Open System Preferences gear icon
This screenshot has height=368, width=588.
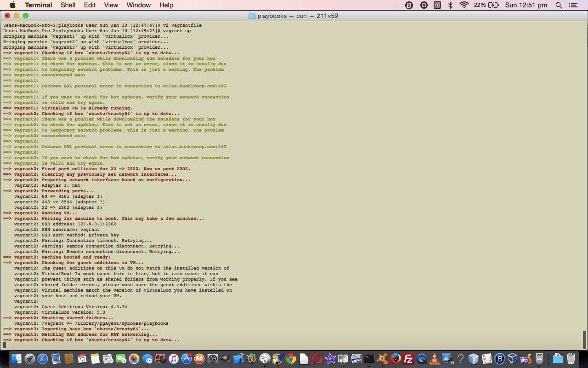pyautogui.click(x=212, y=359)
